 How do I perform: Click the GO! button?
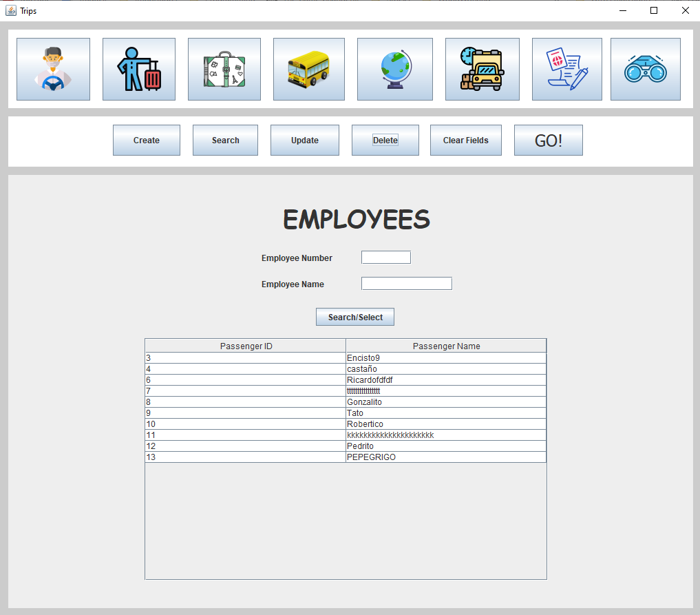tap(548, 140)
